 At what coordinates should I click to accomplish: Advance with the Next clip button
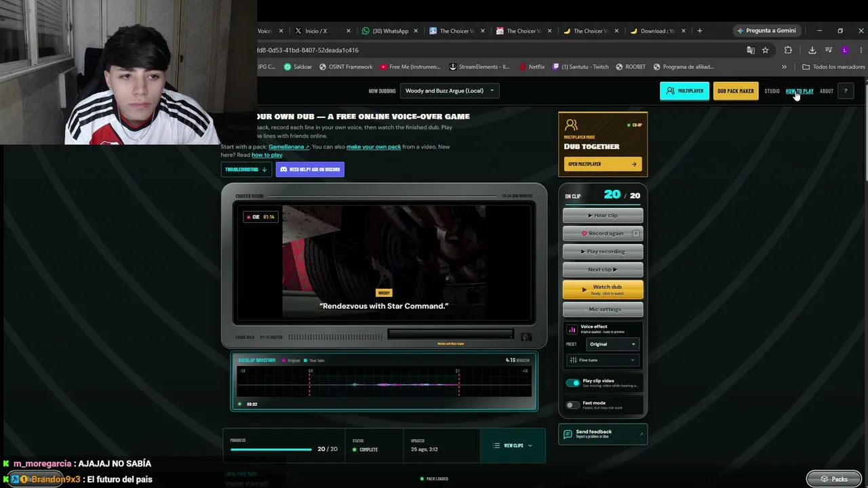603,270
